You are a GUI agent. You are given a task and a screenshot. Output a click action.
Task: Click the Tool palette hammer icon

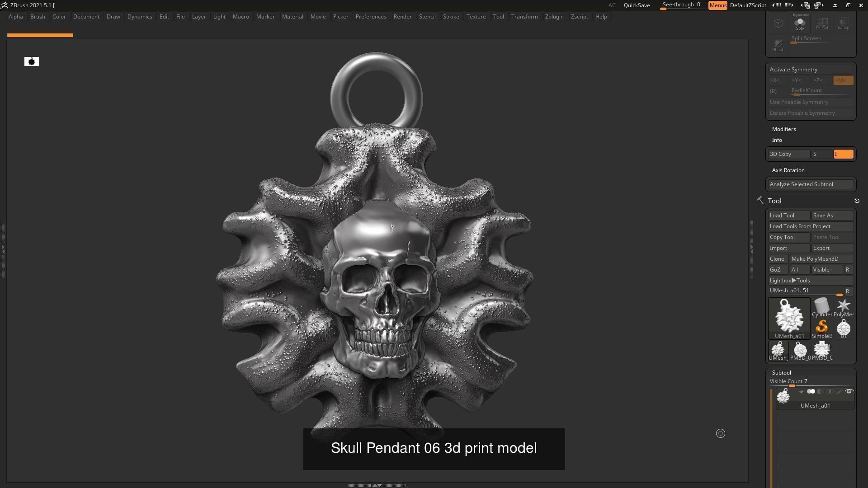[x=760, y=201]
